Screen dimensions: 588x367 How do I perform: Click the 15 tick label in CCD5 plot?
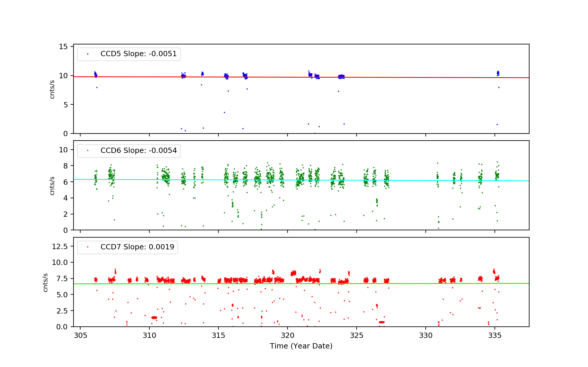tap(63, 47)
